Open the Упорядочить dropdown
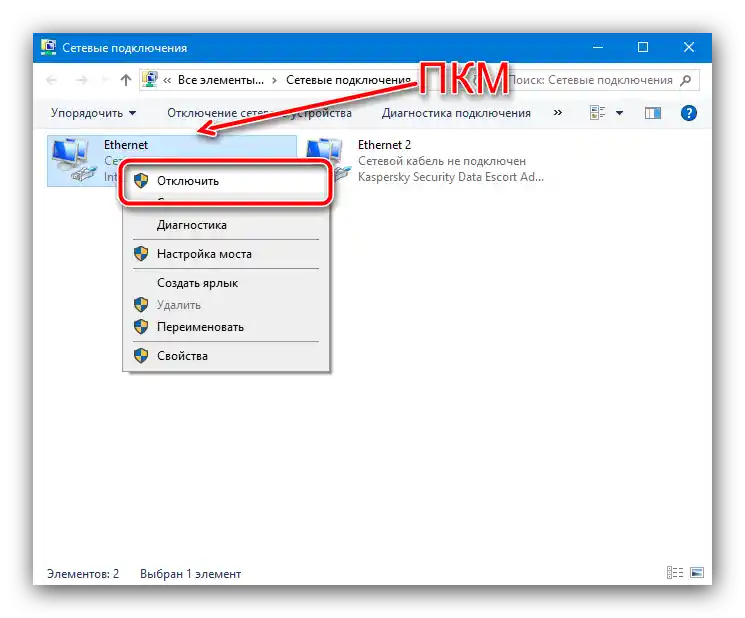 click(93, 113)
